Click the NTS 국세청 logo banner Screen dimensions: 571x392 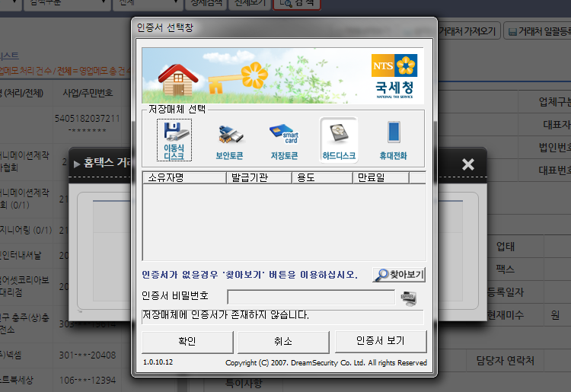pos(394,76)
